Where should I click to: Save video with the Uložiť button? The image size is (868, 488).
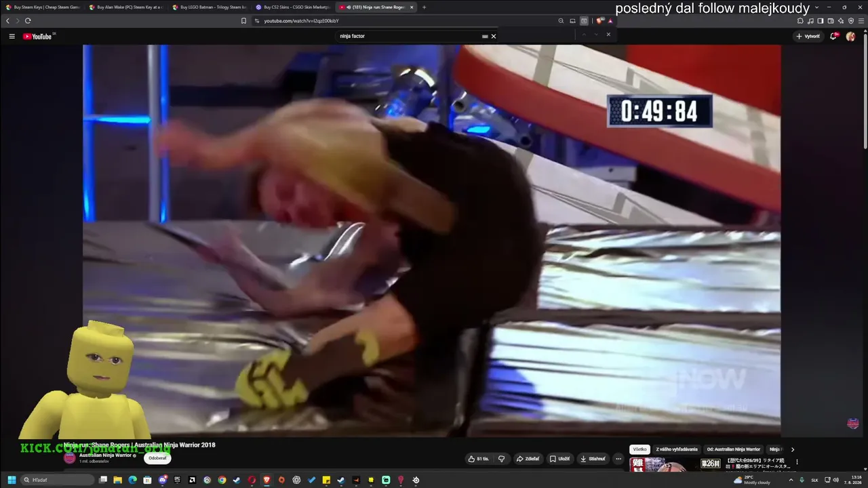559,459
